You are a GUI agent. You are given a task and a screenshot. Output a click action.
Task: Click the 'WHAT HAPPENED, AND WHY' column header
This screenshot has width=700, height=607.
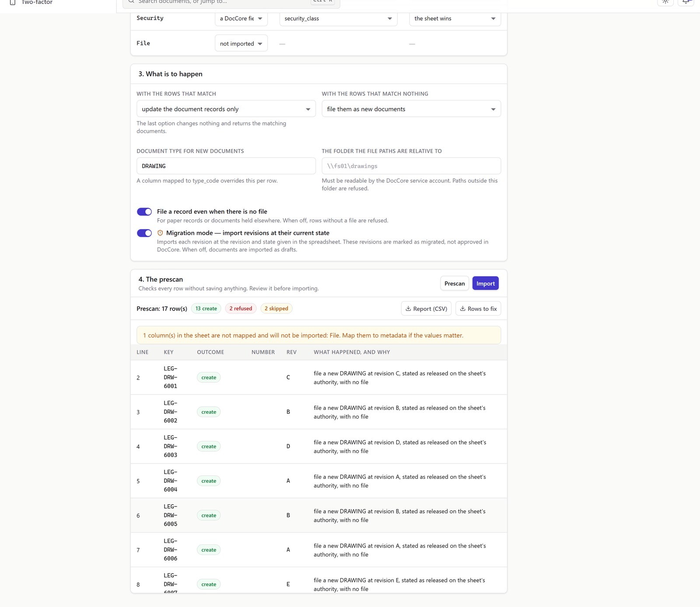pyautogui.click(x=352, y=352)
